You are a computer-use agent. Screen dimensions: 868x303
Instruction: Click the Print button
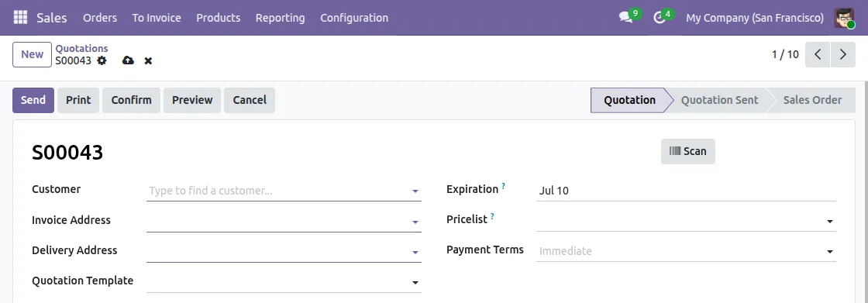point(78,100)
